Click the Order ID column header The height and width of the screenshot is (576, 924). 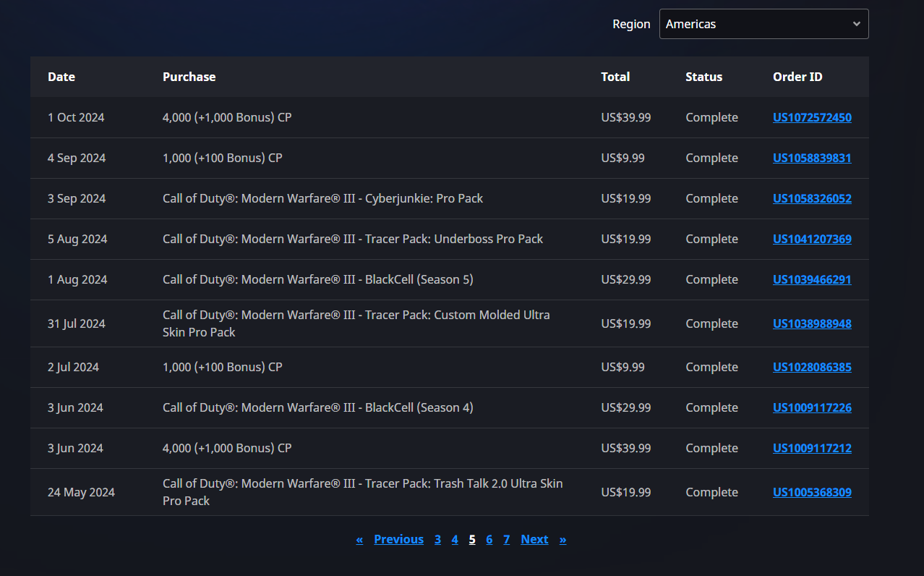pos(797,77)
